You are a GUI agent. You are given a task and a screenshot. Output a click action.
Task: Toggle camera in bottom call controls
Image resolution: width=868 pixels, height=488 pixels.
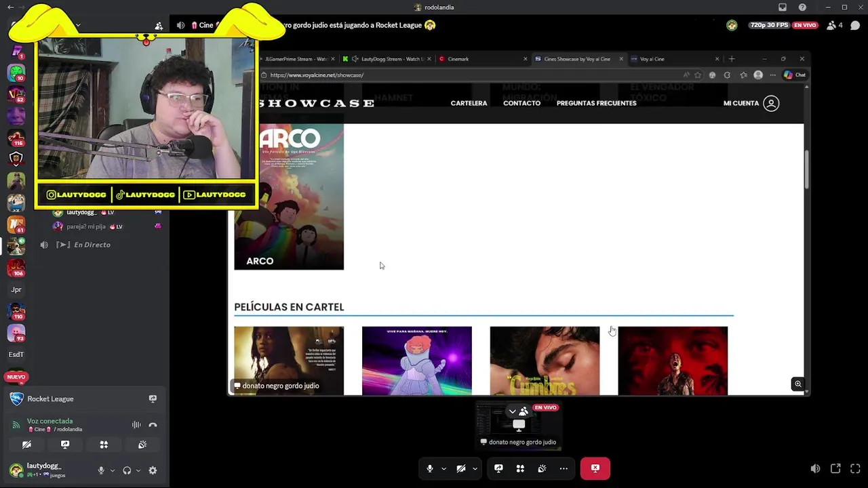pos(461,468)
